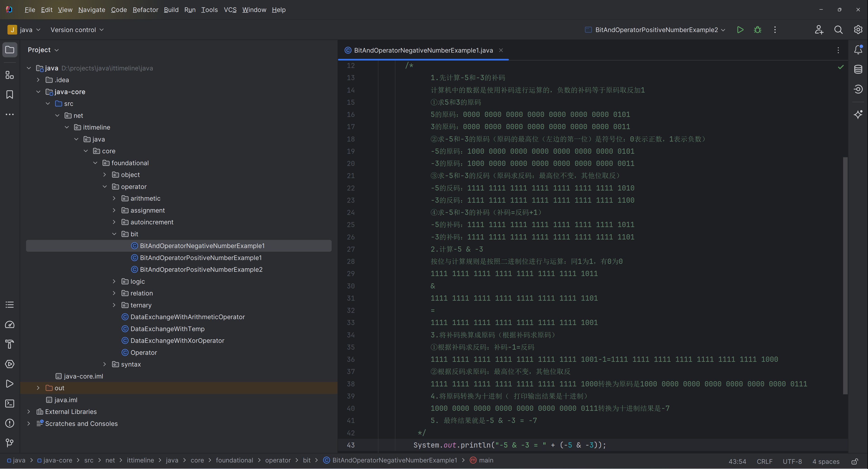Click main method breadcrumb
The width and height of the screenshot is (868, 469).
coord(481,460)
